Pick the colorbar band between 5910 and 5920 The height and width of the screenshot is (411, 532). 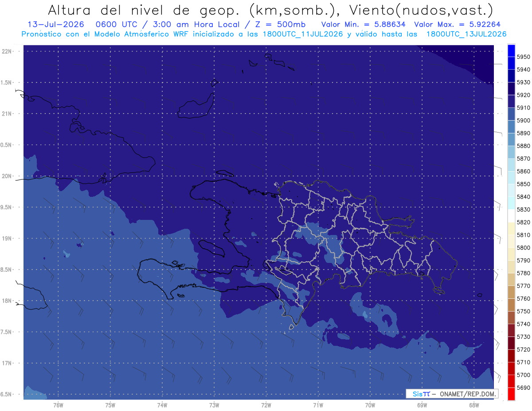511,101
